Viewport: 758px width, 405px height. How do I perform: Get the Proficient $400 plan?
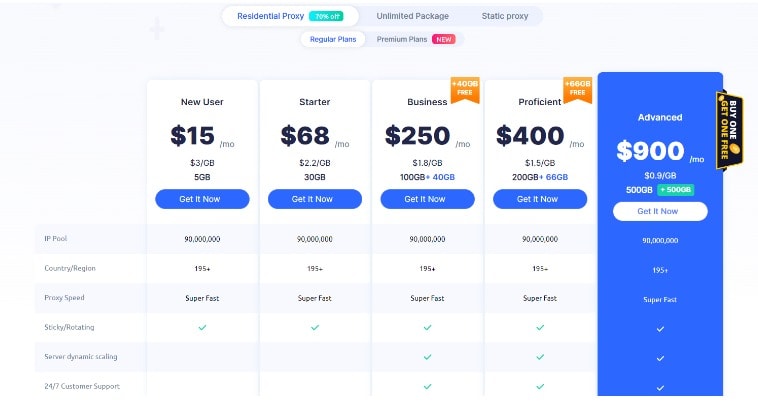[x=540, y=199]
